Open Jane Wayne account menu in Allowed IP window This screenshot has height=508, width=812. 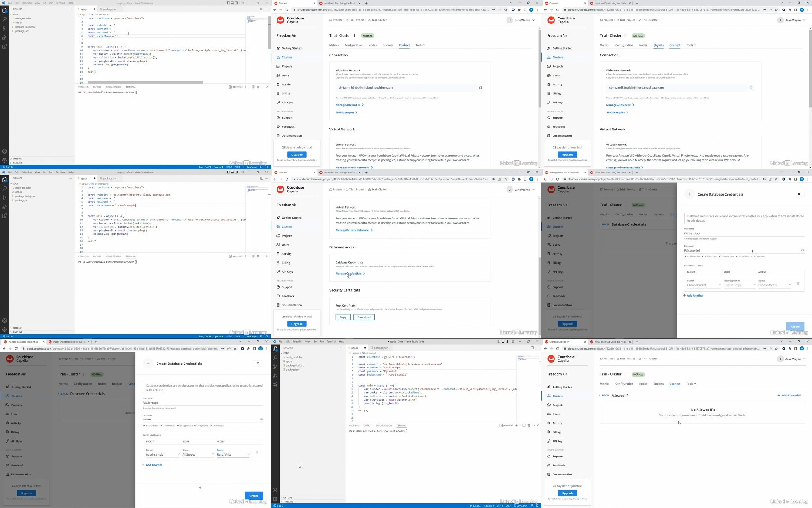tap(792, 359)
